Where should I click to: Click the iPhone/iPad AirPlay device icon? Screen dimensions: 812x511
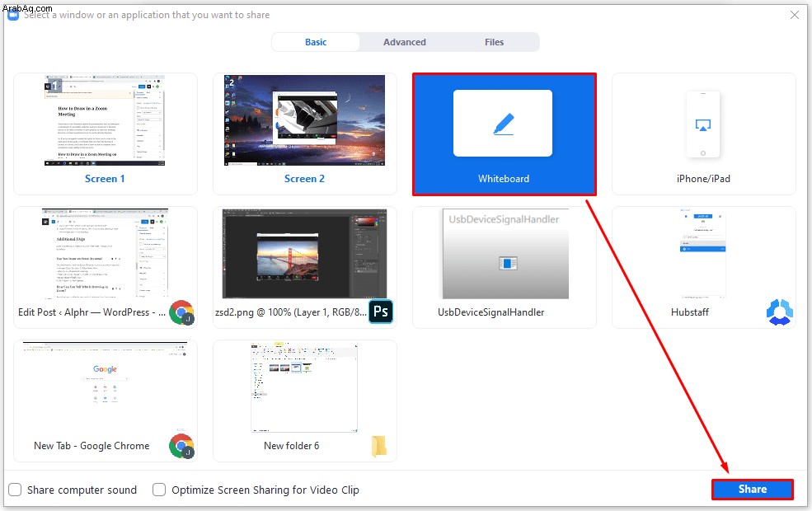702,124
